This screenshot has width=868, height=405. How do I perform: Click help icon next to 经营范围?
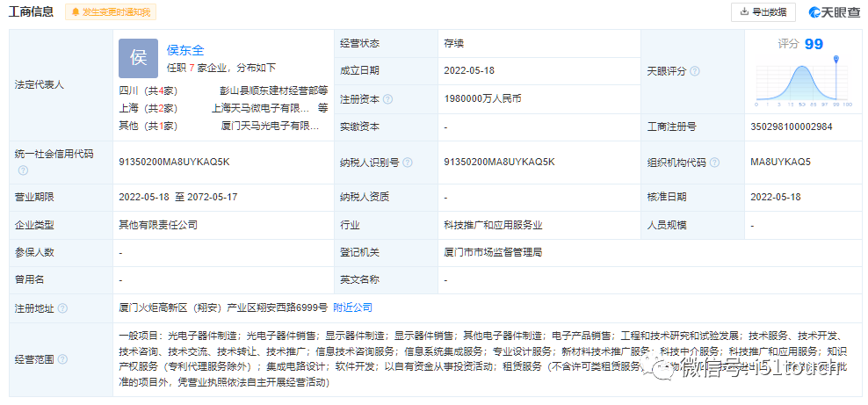pyautogui.click(x=62, y=359)
